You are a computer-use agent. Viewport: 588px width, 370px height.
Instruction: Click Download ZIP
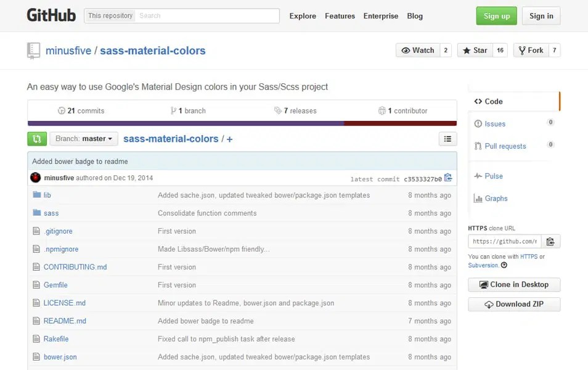pos(513,304)
